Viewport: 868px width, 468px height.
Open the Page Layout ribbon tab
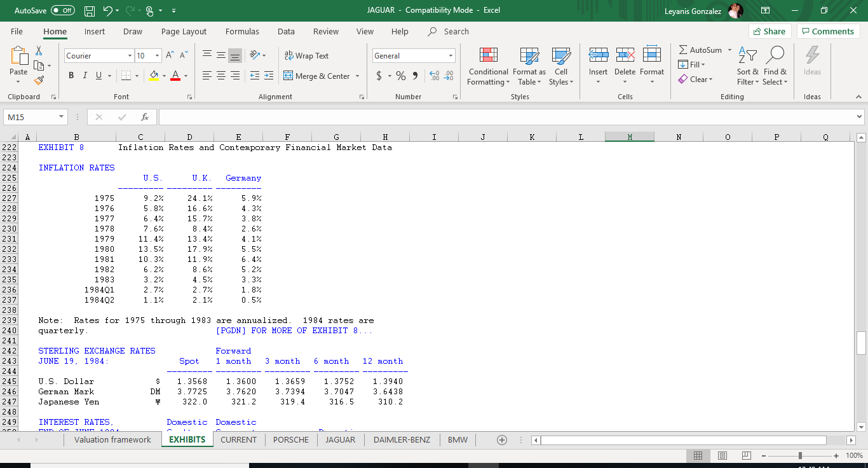(184, 31)
